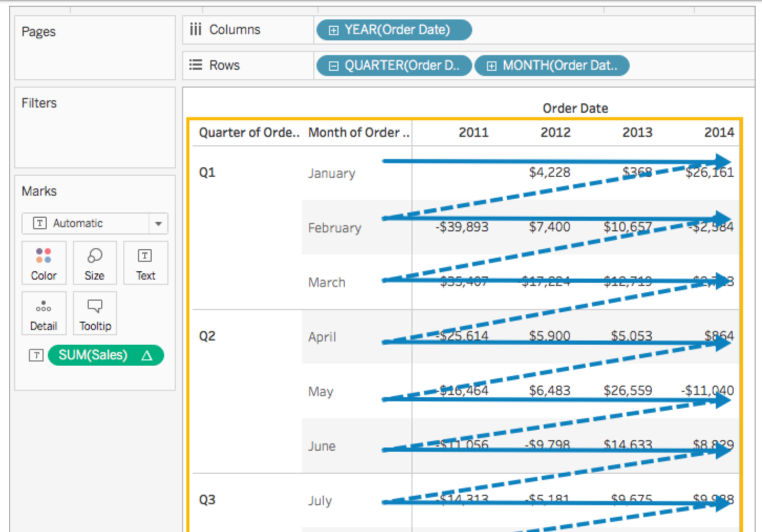Image resolution: width=762 pixels, height=532 pixels.
Task: Click the Quarter of Orde.. column header
Action: coord(249,132)
